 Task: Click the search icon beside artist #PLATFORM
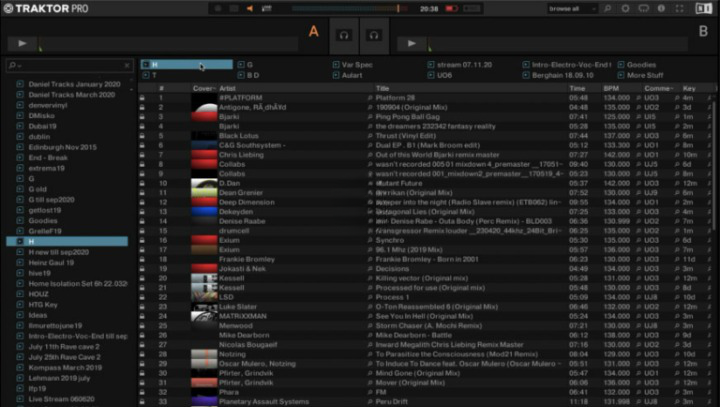click(370, 98)
